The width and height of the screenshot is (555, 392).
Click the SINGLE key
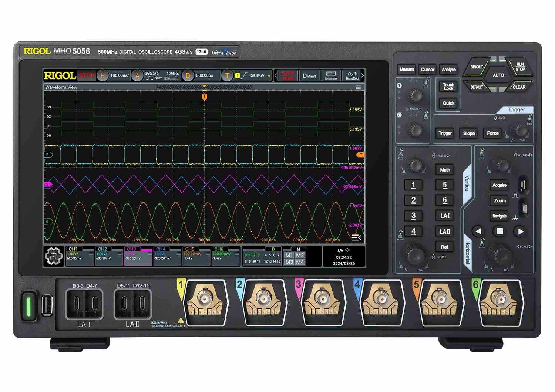click(x=477, y=67)
